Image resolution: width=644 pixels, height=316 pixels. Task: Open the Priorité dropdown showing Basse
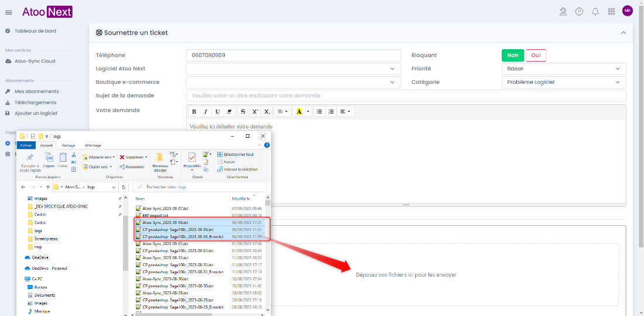coord(564,69)
